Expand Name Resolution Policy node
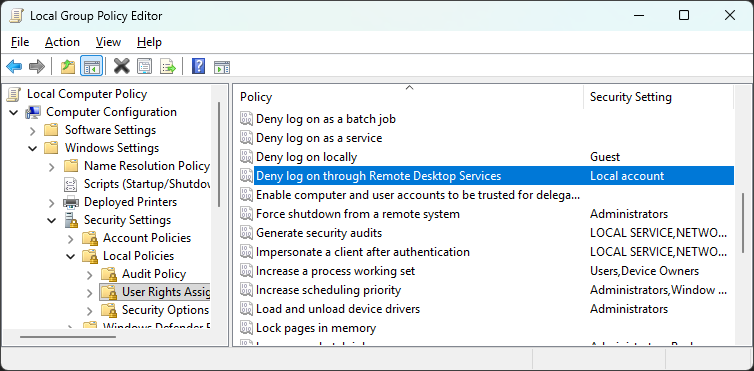Screen dimensions: 754x371 click(x=52, y=167)
